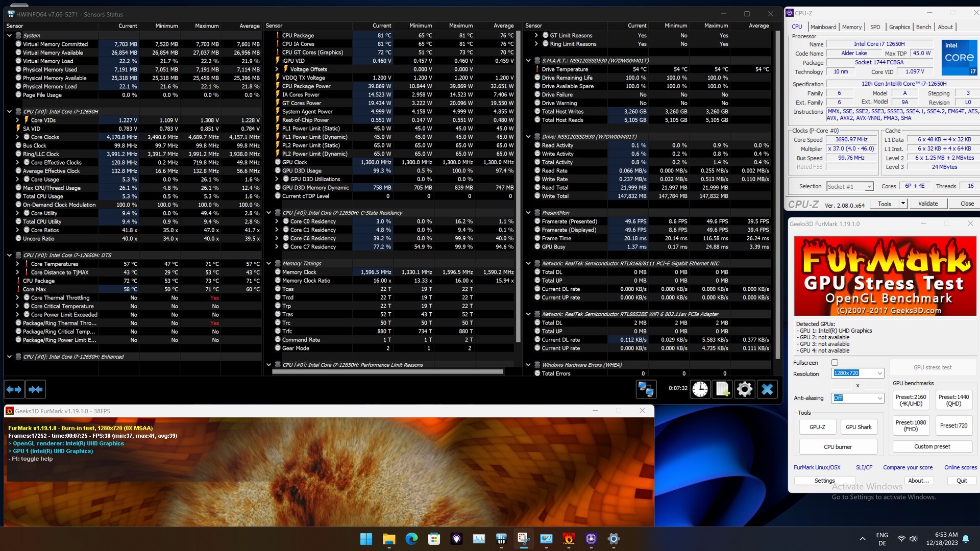Open notification bell in tray
This screenshot has width=980, height=551.
[966, 539]
